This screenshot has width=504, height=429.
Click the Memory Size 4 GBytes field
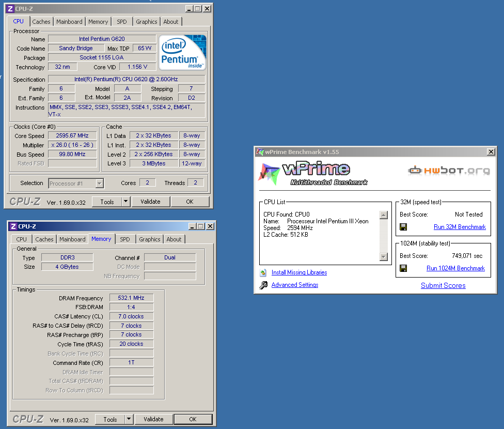click(x=67, y=267)
